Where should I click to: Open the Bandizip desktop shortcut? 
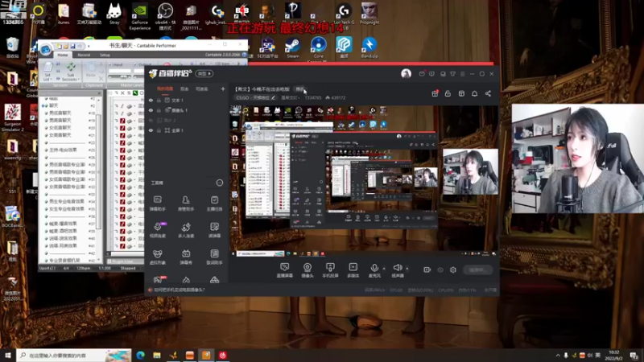[x=369, y=48]
